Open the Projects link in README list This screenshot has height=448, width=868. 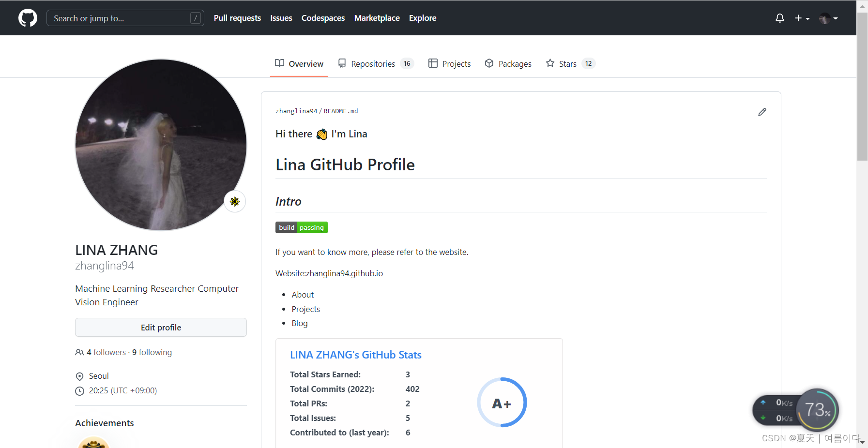tap(305, 309)
